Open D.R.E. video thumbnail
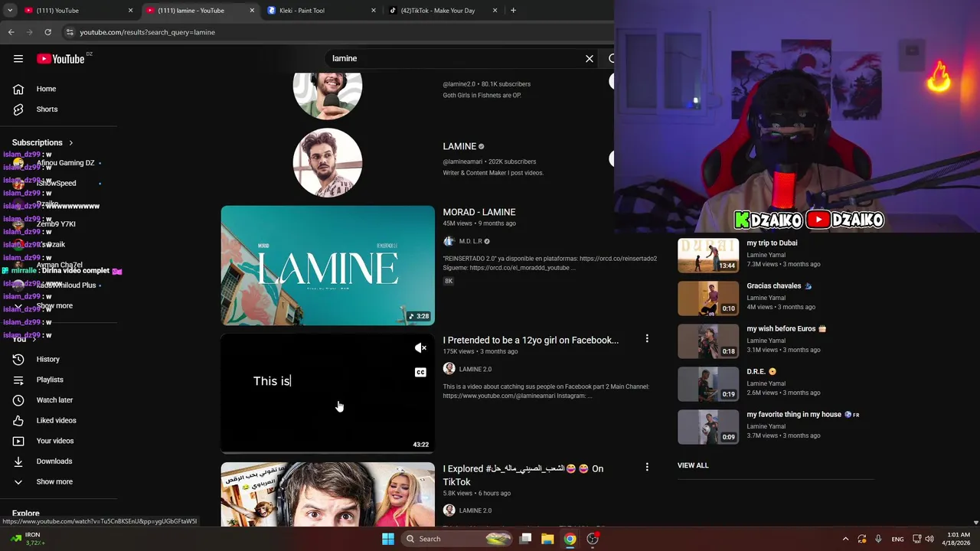 (x=708, y=384)
